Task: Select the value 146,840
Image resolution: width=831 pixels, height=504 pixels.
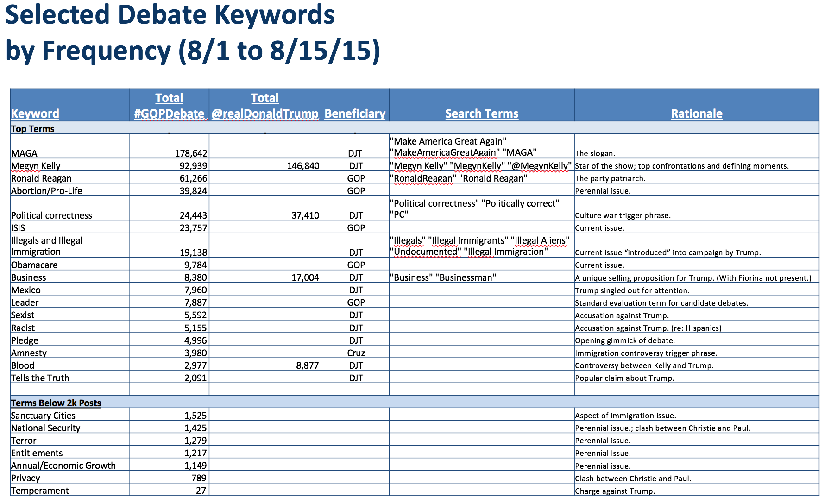Action: click(303, 165)
